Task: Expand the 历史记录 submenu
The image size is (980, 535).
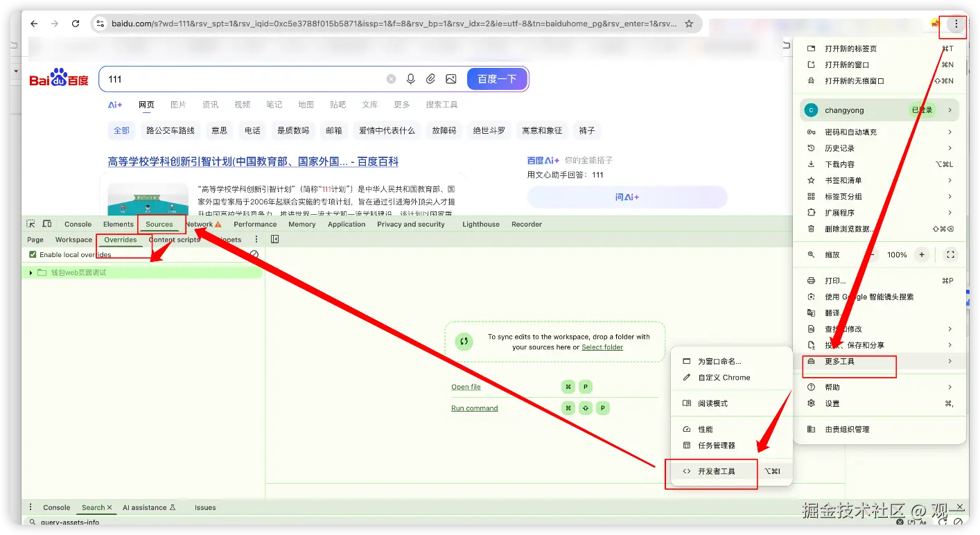Action: pos(880,148)
